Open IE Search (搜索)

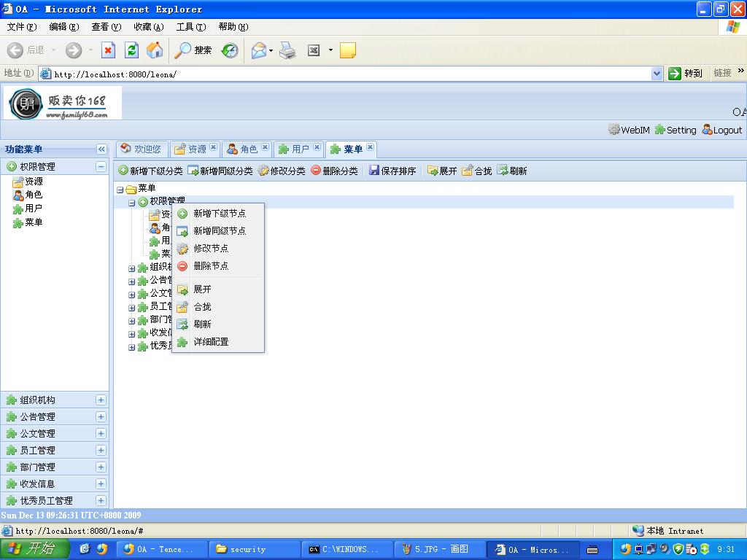click(193, 50)
